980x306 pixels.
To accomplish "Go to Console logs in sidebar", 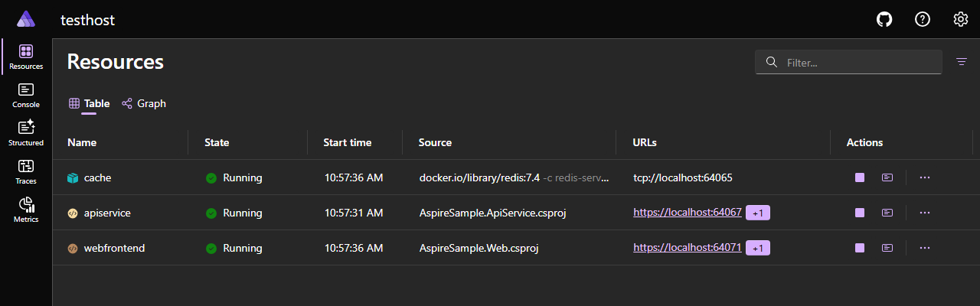I will tap(26, 95).
